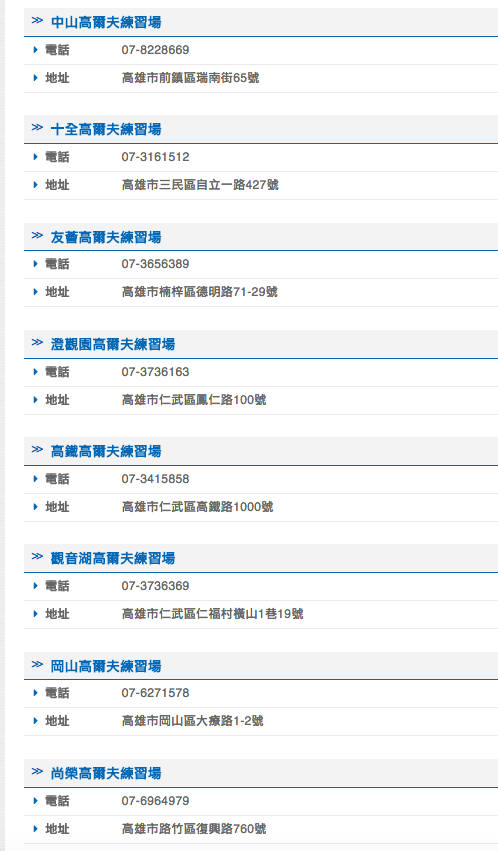Select address 高雄市楠梓區德明路71-29號
Image resolution: width=498 pixels, height=851 pixels.
pyautogui.click(x=200, y=292)
